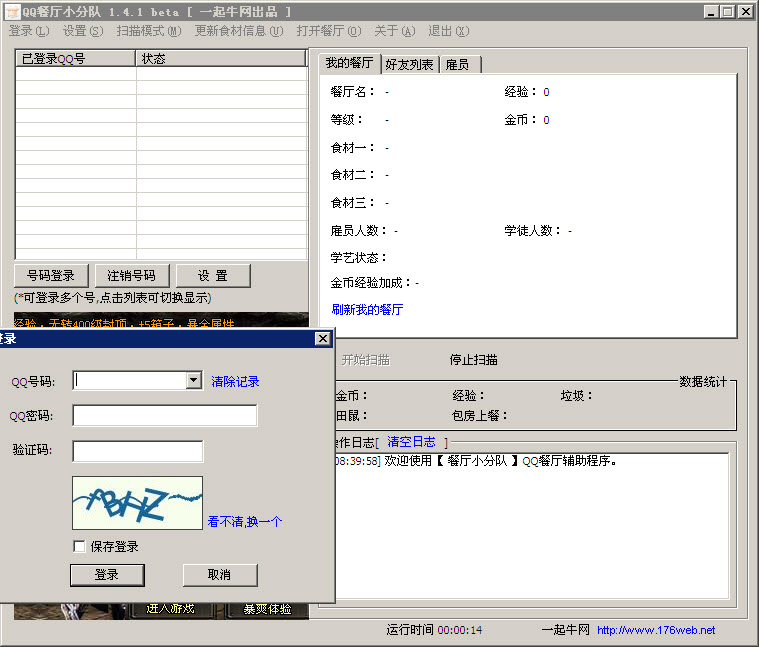Click the 设 置 button below the account list

tap(213, 276)
